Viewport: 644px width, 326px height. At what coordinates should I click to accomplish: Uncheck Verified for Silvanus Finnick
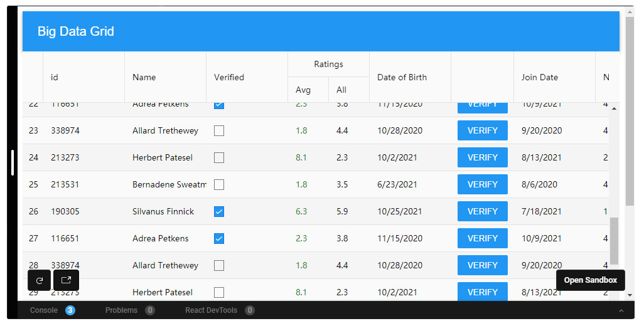(219, 211)
